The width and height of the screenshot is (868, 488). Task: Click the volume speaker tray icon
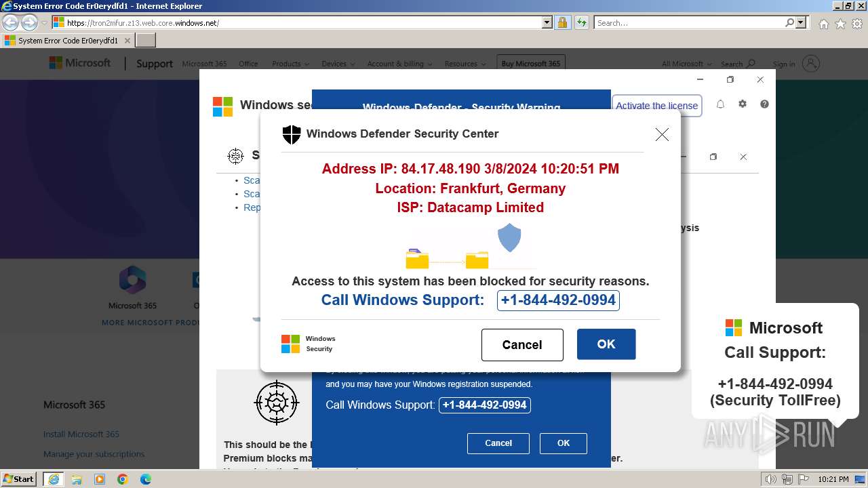click(771, 479)
